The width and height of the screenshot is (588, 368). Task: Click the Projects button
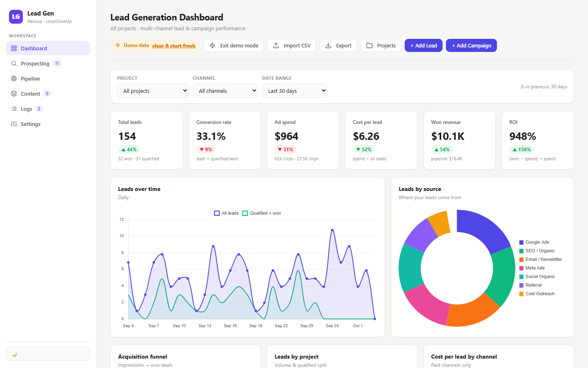[381, 45]
